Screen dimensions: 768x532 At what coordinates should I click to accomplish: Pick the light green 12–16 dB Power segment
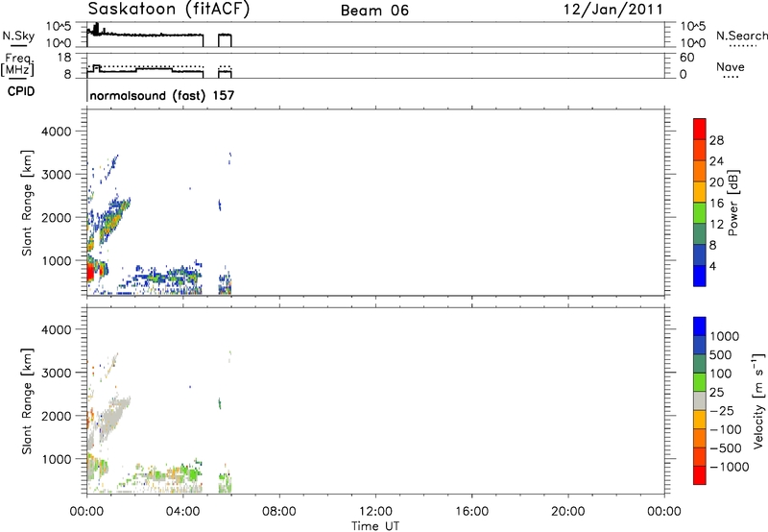point(700,212)
